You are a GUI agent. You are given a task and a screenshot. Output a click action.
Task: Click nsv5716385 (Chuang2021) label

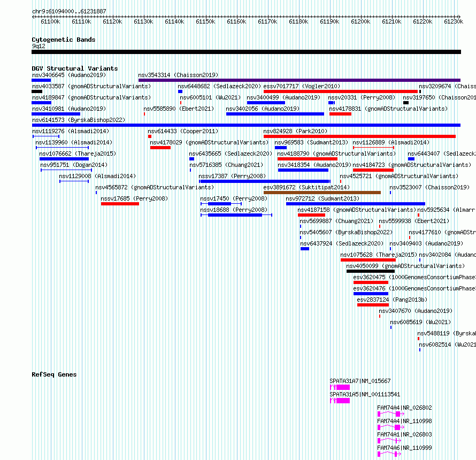pos(226,165)
